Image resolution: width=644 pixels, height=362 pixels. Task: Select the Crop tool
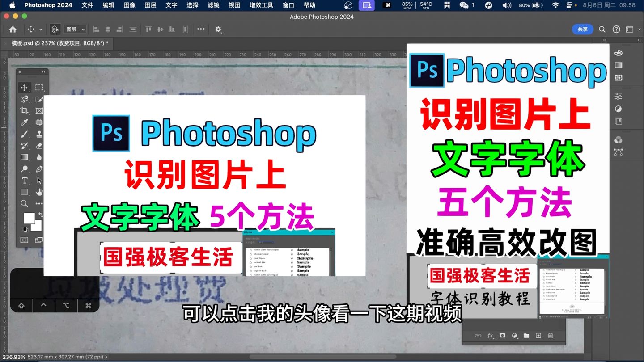[x=25, y=111]
